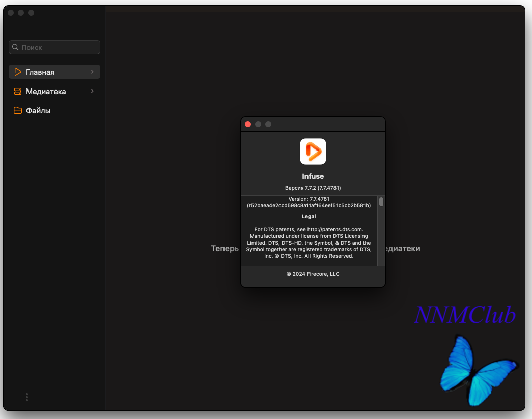The height and width of the screenshot is (419, 532).
Task: Expand the Главная chevron
Action: tap(92, 72)
